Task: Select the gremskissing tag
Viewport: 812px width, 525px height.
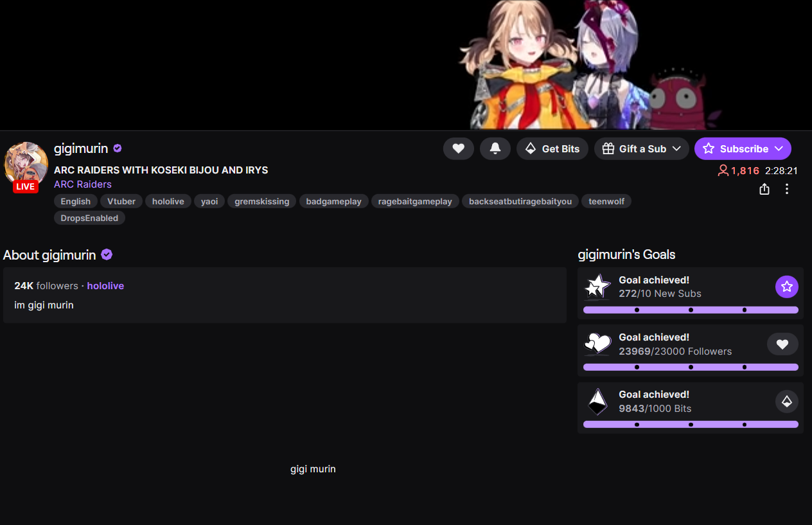Action: click(262, 201)
